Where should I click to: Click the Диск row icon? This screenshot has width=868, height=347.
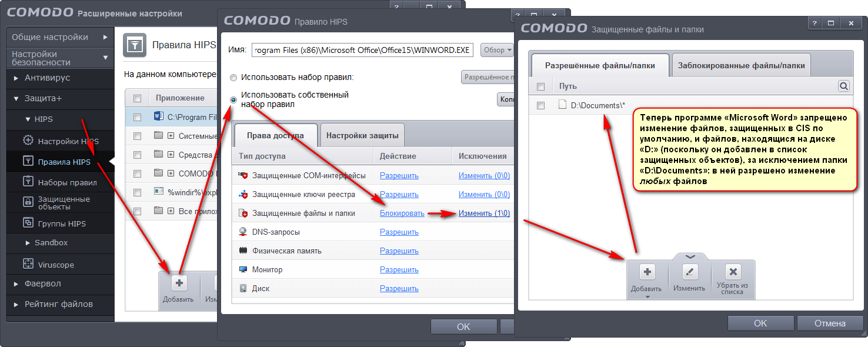point(243,288)
